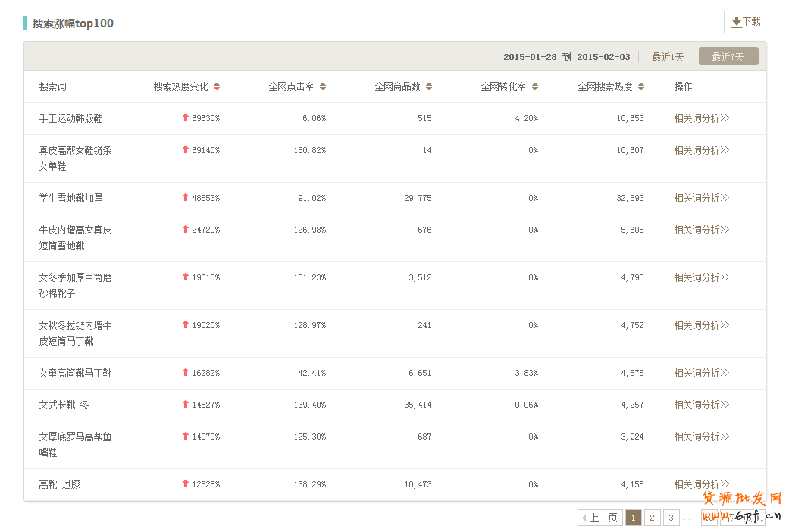Sort by 全网点击率 column arrow icon
The width and height of the screenshot is (789, 532).
coord(323,86)
